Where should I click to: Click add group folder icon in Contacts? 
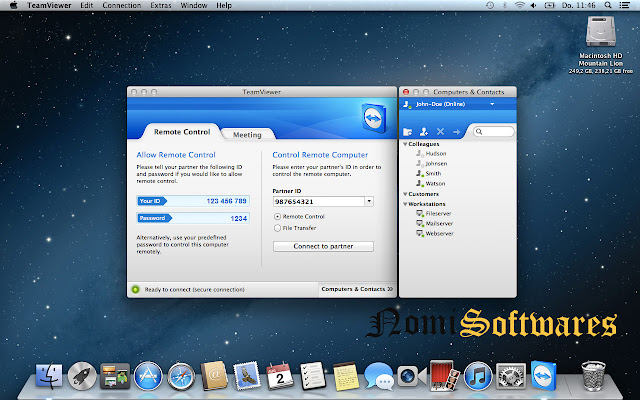point(407,132)
